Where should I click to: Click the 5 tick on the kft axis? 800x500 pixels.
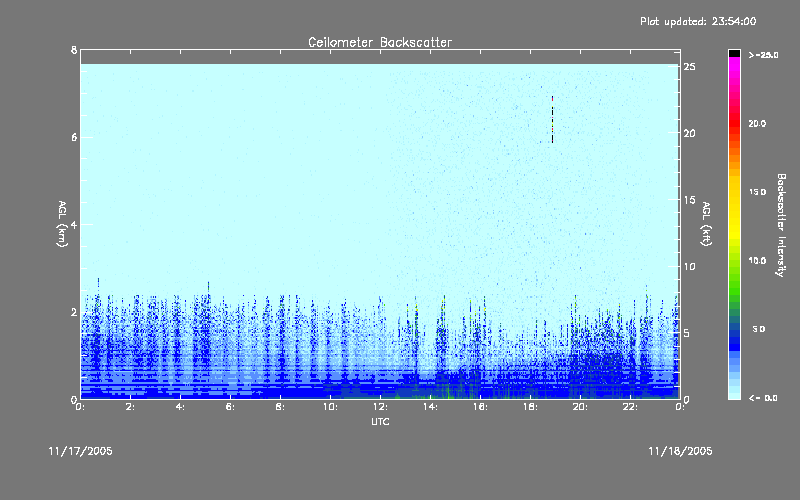(687, 333)
